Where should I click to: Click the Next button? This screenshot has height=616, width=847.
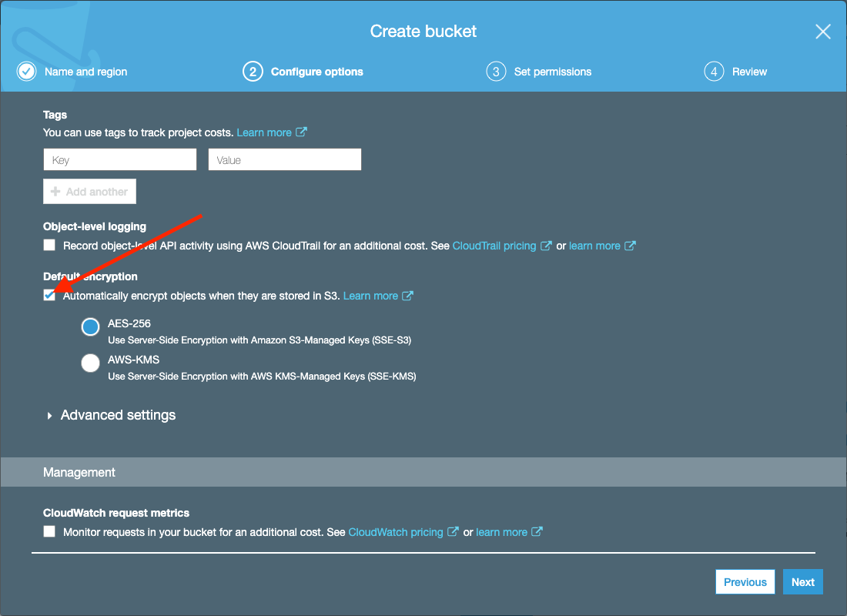coord(802,582)
